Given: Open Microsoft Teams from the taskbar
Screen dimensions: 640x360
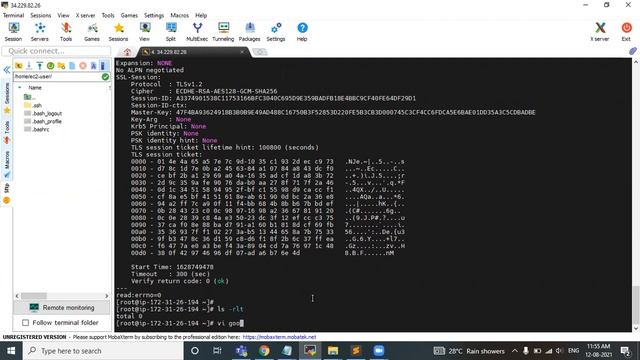Looking at the screenshot, I should click(241, 351).
